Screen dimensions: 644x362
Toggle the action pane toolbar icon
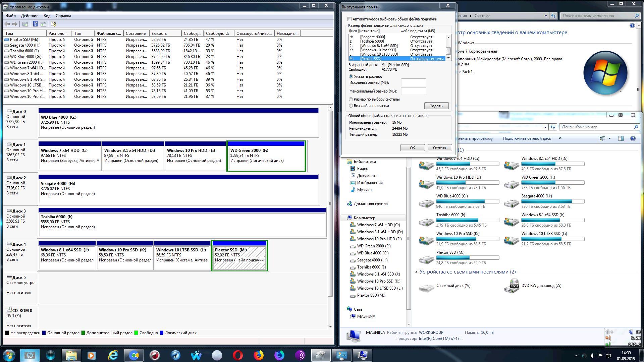click(43, 24)
